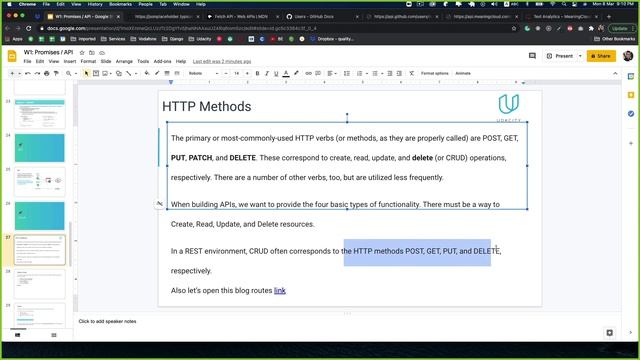Open the Tasks icon in side panel

coord(631,114)
